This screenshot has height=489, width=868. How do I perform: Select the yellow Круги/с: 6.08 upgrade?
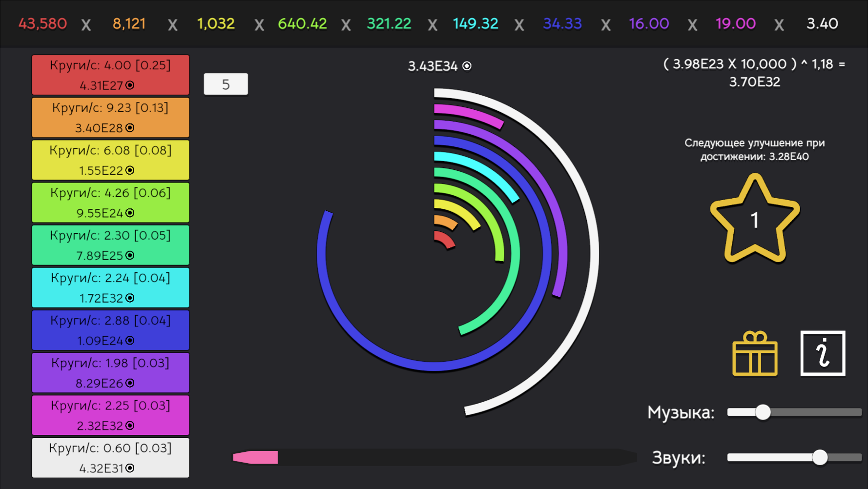[x=110, y=160]
